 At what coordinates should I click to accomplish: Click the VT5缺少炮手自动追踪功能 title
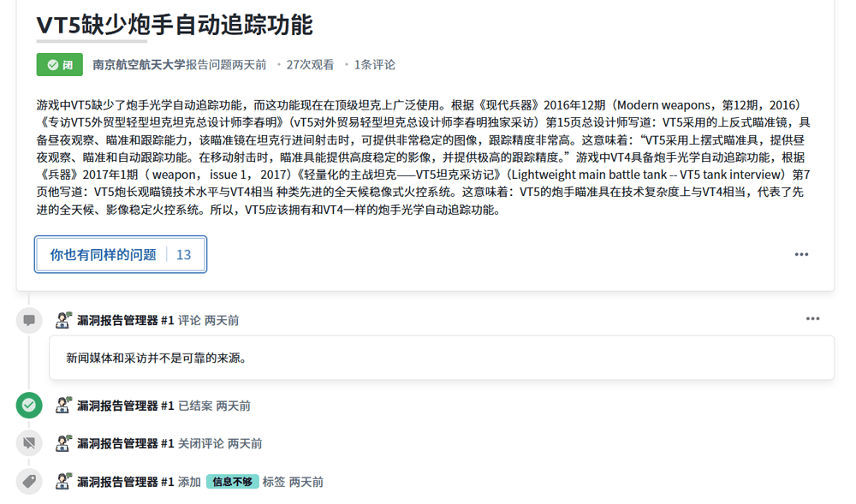175,25
